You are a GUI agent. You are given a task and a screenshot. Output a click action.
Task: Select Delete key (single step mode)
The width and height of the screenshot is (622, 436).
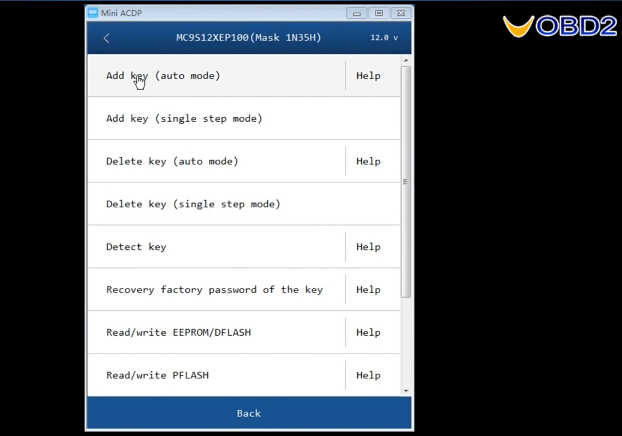(x=193, y=204)
